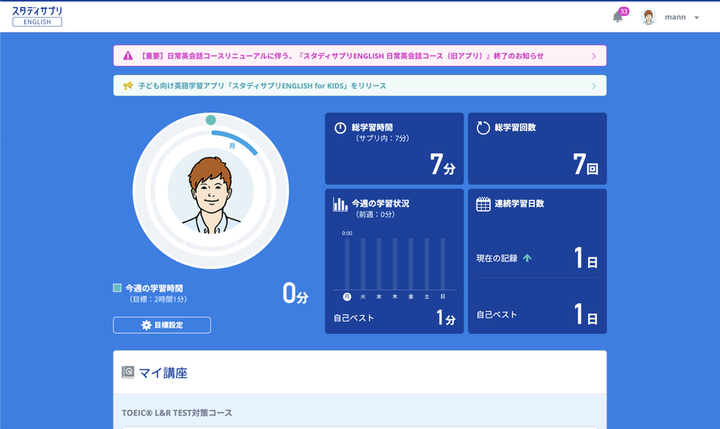The width and height of the screenshot is (720, 429).
Task: Click the 現在の記録 label
Action: [x=497, y=258]
